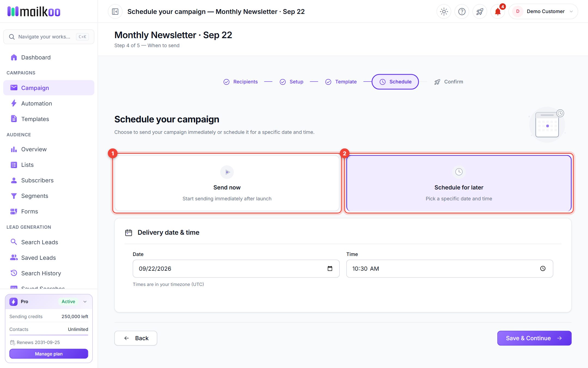Click the "Unlimited" contacts value
The height and width of the screenshot is (368, 588).
tap(78, 329)
